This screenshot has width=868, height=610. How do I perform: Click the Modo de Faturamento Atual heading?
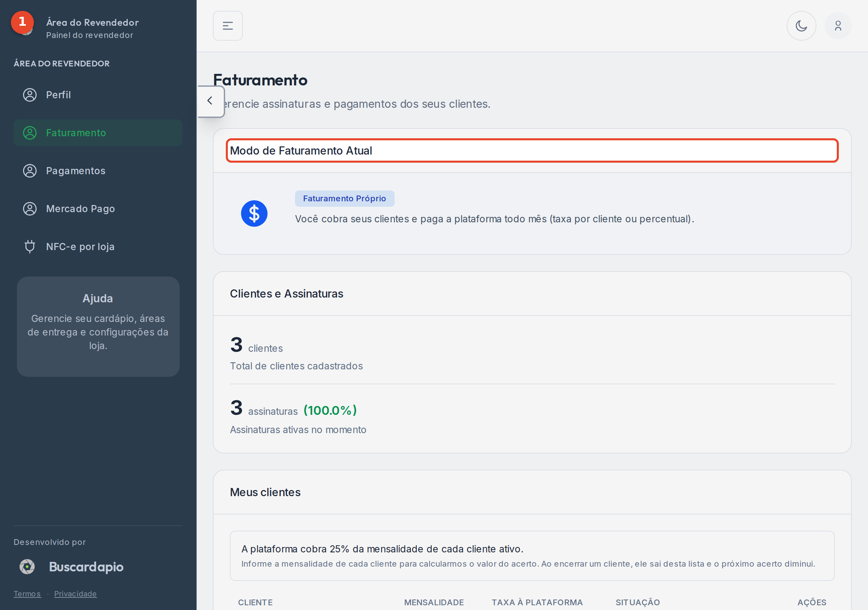(x=301, y=151)
